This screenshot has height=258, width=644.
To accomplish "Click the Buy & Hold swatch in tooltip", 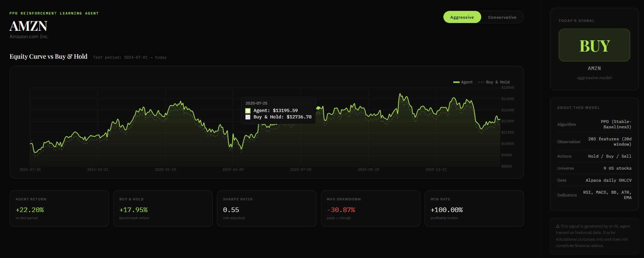I will 248,117.
